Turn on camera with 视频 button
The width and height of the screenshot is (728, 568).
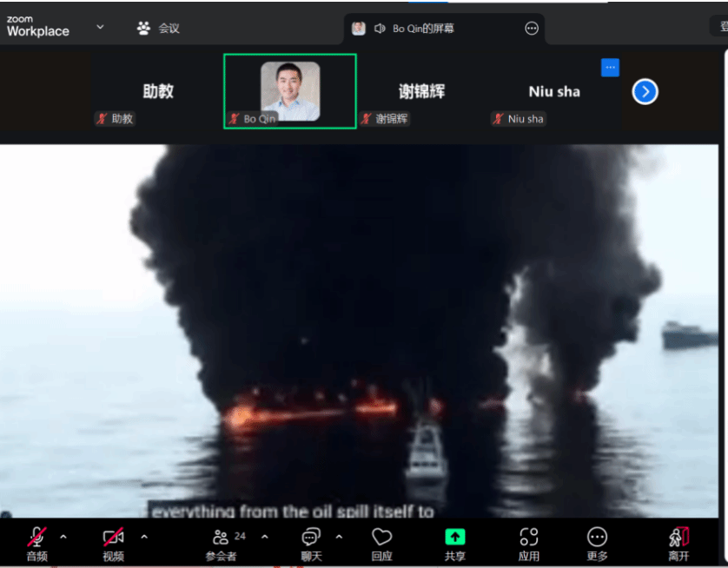[113, 543]
